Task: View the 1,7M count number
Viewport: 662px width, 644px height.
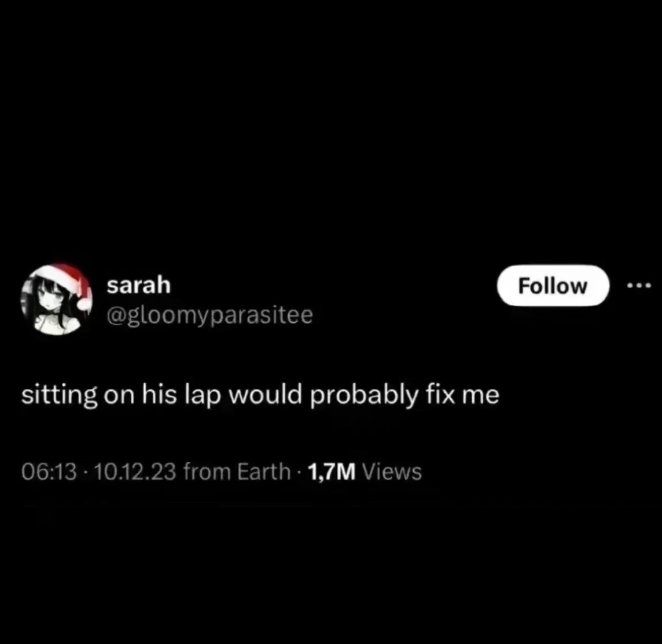Action: [x=332, y=472]
